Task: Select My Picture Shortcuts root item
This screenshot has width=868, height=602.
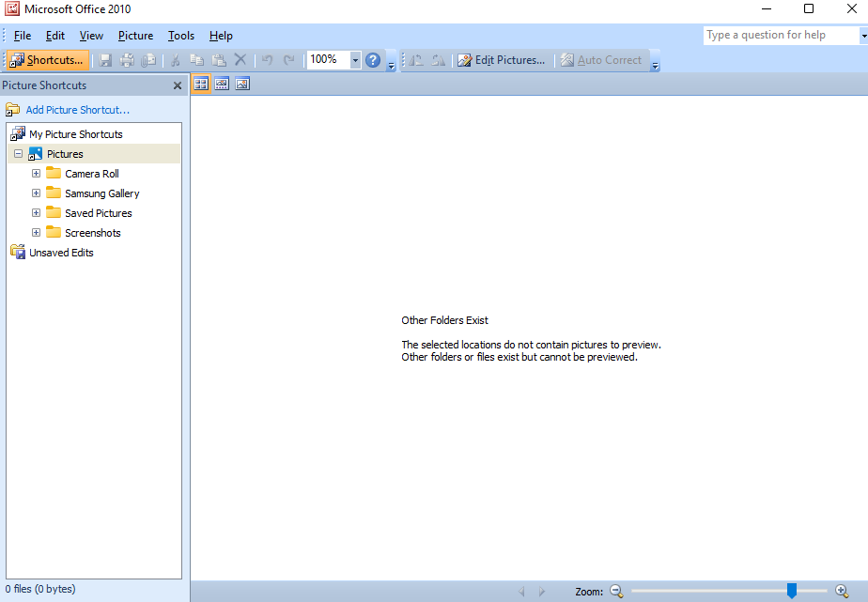Action: 75,134
